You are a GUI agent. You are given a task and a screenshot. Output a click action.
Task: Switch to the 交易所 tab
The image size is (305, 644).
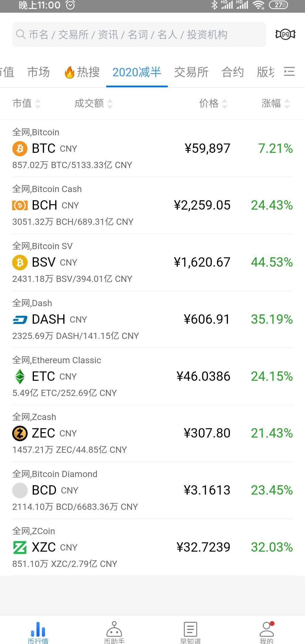(191, 72)
